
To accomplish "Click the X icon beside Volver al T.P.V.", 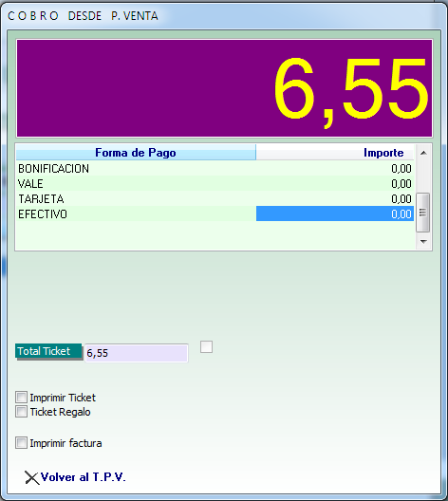I will point(31,478).
